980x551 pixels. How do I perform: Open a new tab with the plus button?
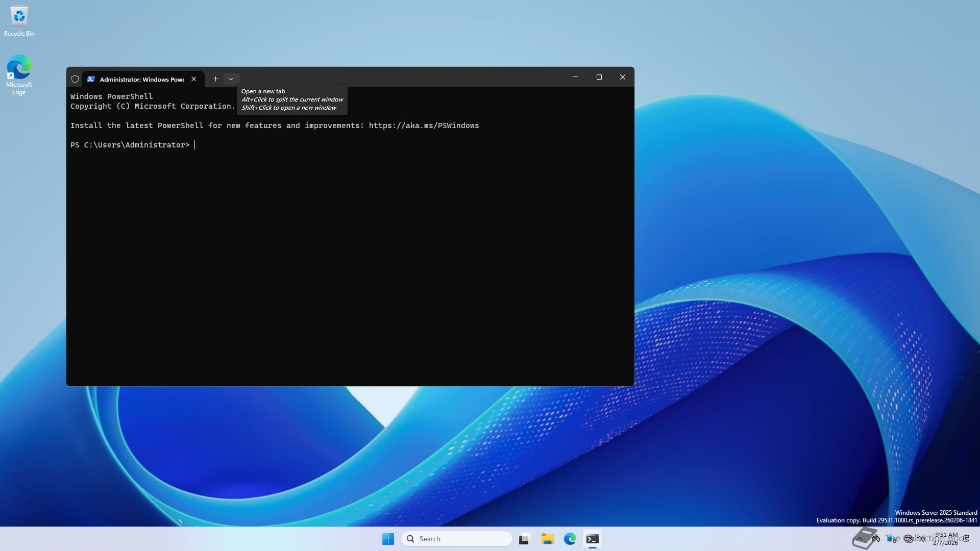[x=215, y=79]
